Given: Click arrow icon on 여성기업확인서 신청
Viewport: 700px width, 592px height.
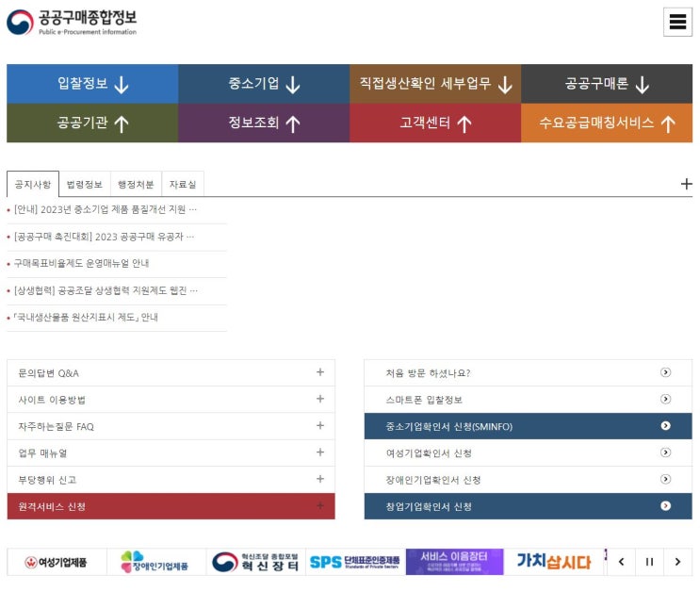Looking at the screenshot, I should 665,452.
